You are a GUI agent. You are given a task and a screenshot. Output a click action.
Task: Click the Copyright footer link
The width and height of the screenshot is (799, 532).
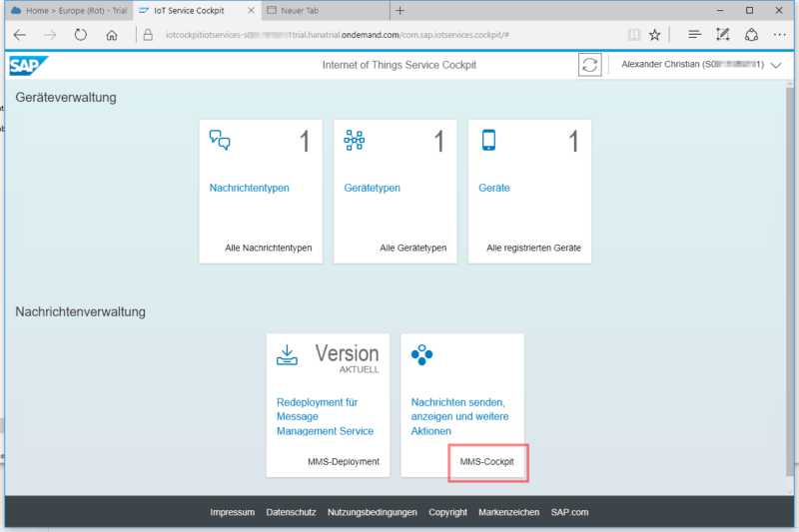click(447, 512)
